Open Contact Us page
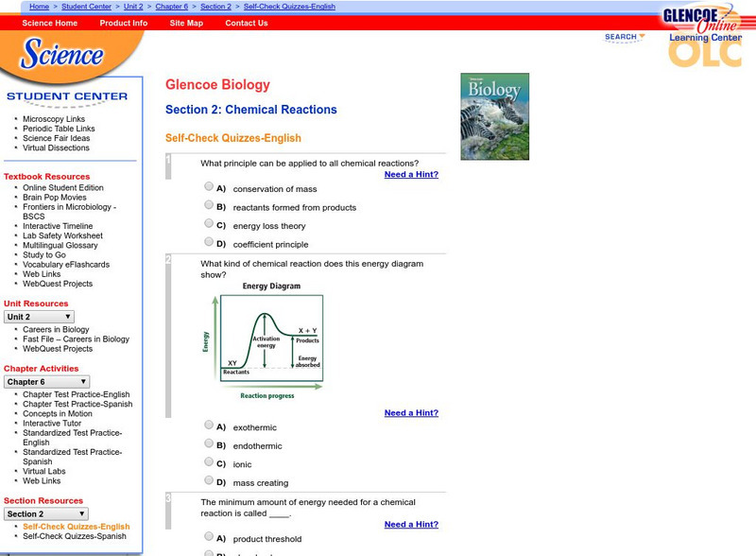The width and height of the screenshot is (756, 556). pyautogui.click(x=245, y=24)
